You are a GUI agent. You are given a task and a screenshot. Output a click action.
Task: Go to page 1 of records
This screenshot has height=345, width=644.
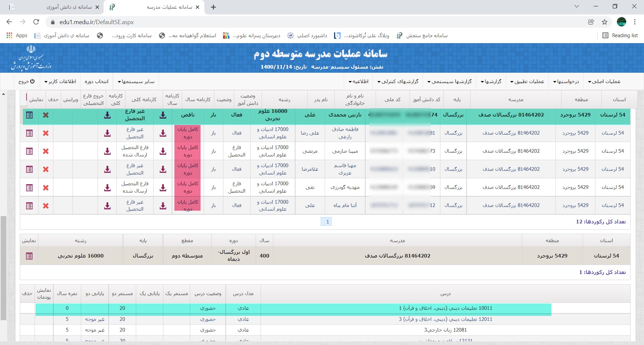(x=327, y=222)
